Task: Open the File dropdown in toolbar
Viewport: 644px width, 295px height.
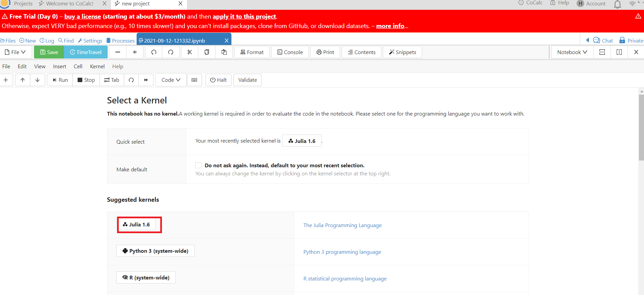Action: (16, 52)
